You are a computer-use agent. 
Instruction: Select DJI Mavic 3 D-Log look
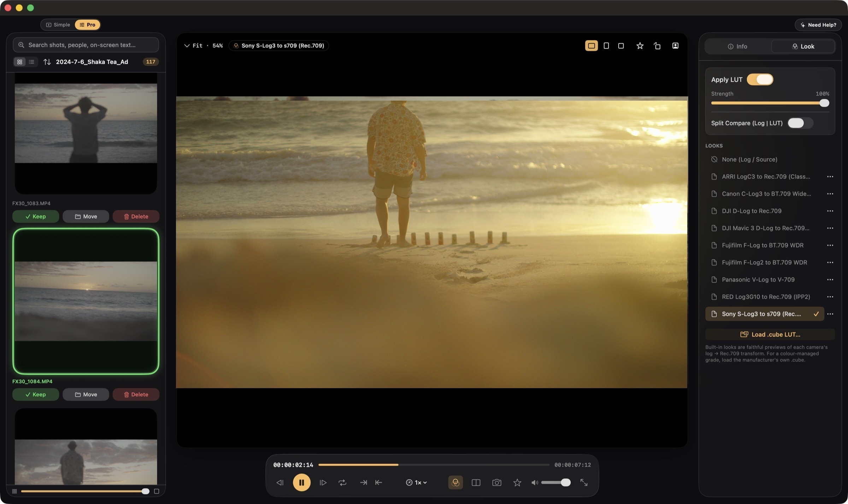pyautogui.click(x=765, y=228)
